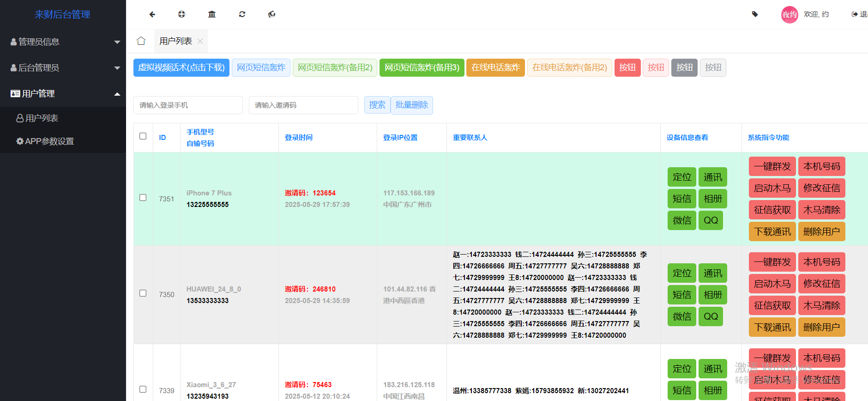Click 定位 for user 7351
This screenshot has height=401, width=868.
click(x=682, y=177)
